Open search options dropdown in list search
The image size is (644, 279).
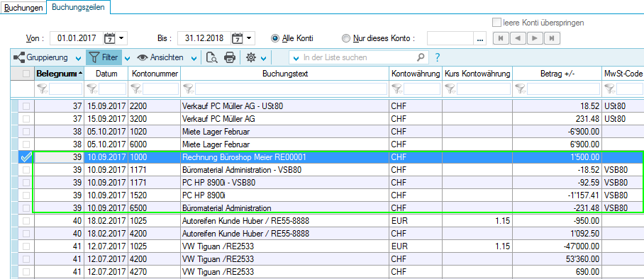click(296, 58)
